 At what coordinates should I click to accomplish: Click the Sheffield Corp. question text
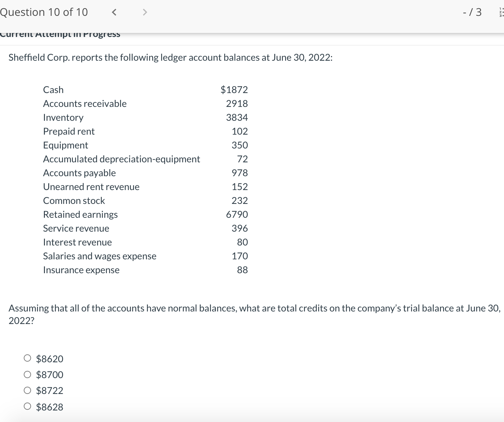(x=171, y=57)
